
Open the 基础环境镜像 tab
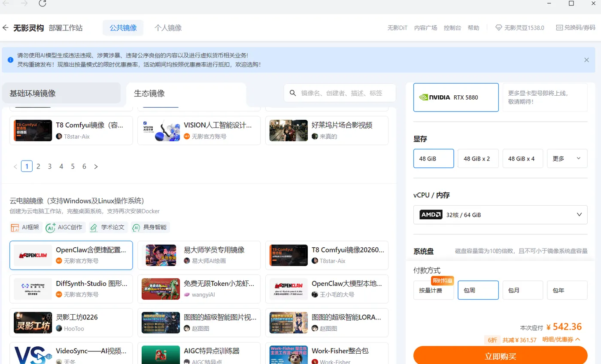coord(61,93)
